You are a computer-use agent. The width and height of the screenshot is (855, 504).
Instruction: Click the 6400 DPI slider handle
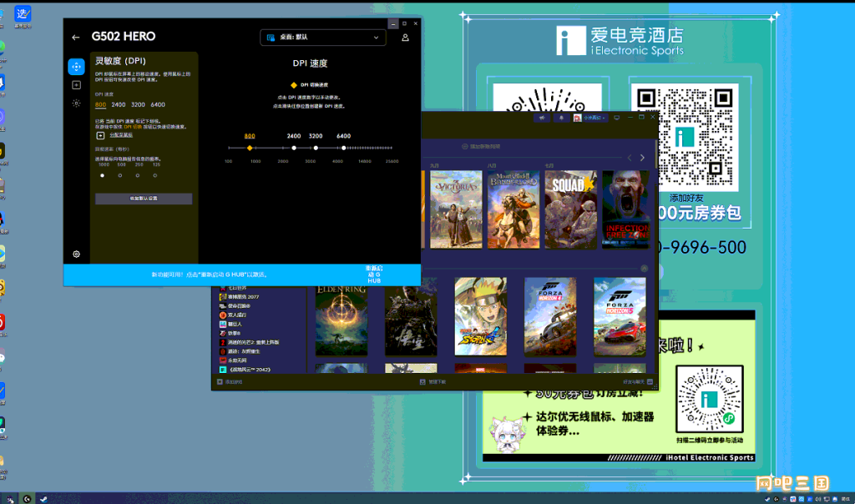[343, 149]
